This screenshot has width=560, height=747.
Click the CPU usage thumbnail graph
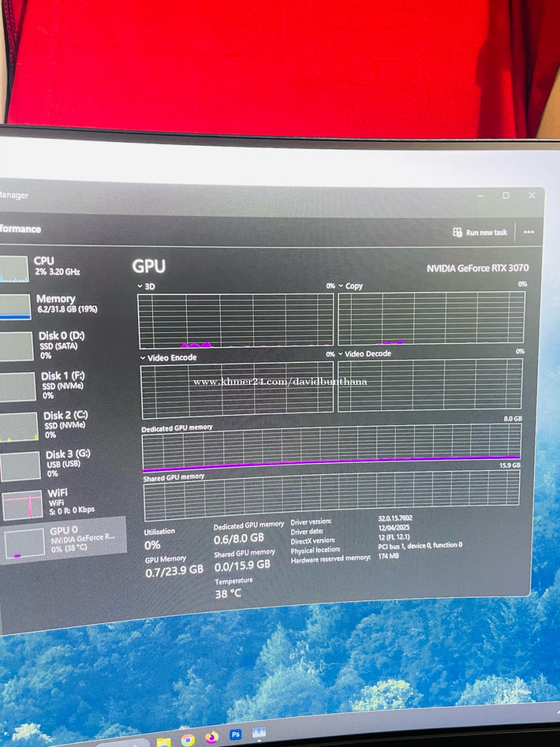14,268
